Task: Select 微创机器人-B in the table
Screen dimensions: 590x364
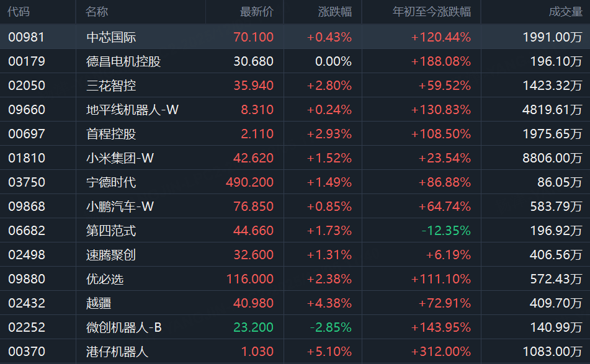Action: [x=124, y=327]
